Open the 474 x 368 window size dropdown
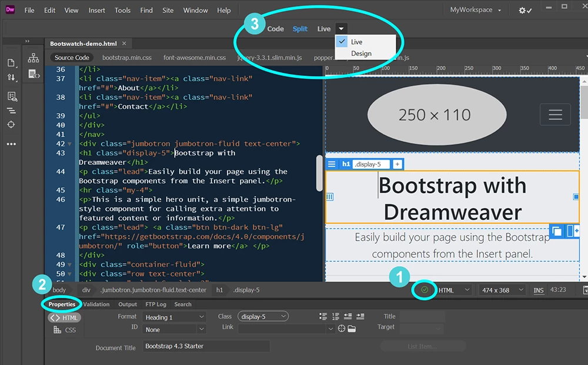The height and width of the screenshot is (365, 588). [x=502, y=290]
